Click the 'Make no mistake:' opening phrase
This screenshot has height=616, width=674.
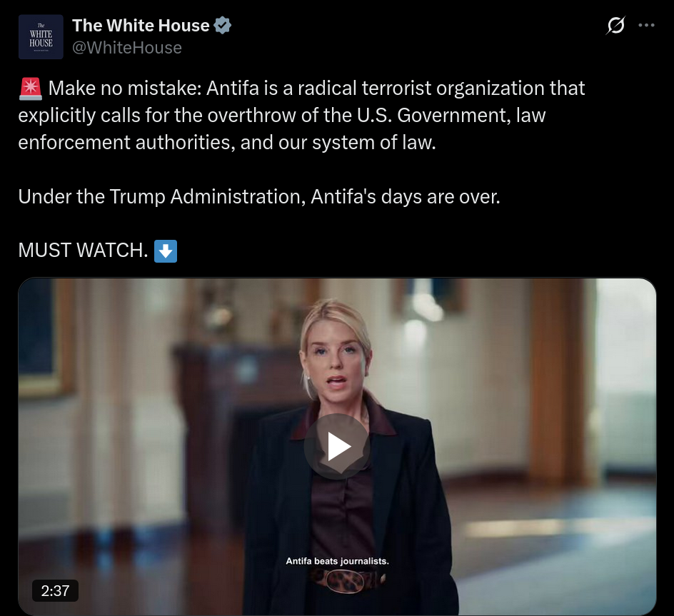click(125, 88)
